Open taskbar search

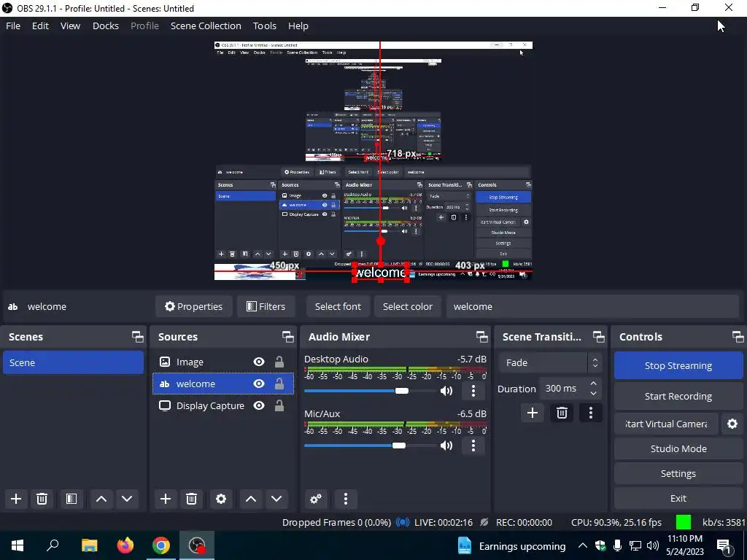pyautogui.click(x=53, y=545)
